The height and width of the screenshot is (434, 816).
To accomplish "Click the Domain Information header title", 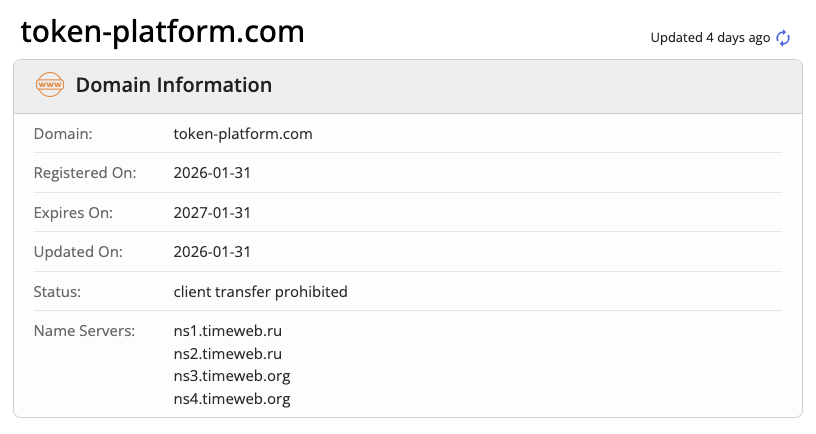I will pos(173,85).
